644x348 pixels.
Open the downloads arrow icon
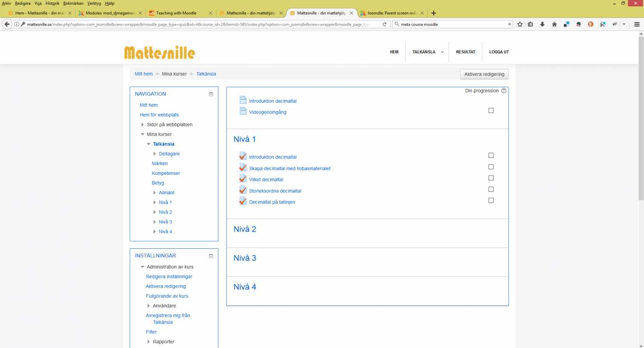(x=543, y=24)
